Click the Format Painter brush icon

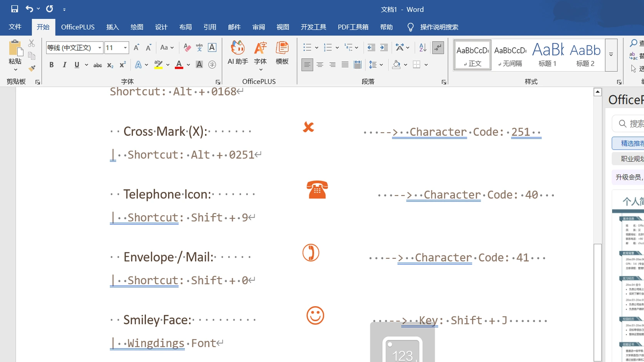(x=32, y=68)
